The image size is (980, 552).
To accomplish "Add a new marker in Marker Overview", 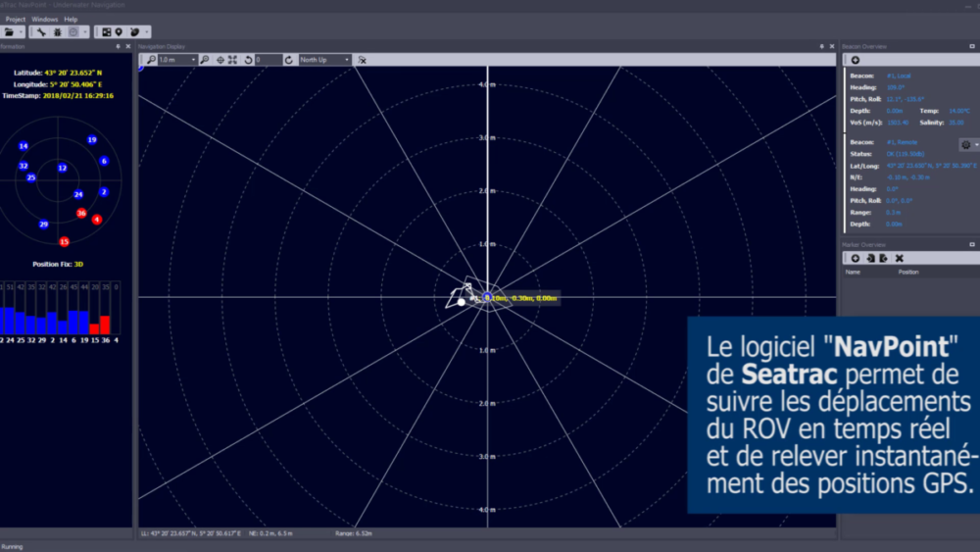I will (x=855, y=258).
